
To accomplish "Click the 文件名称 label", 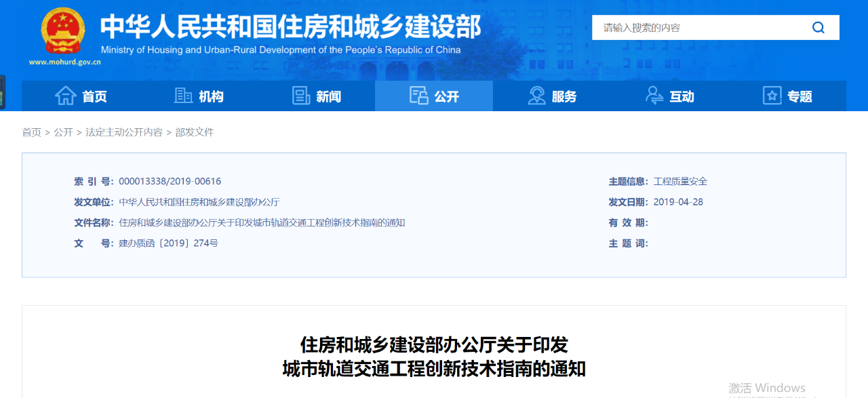I will click(x=94, y=222).
